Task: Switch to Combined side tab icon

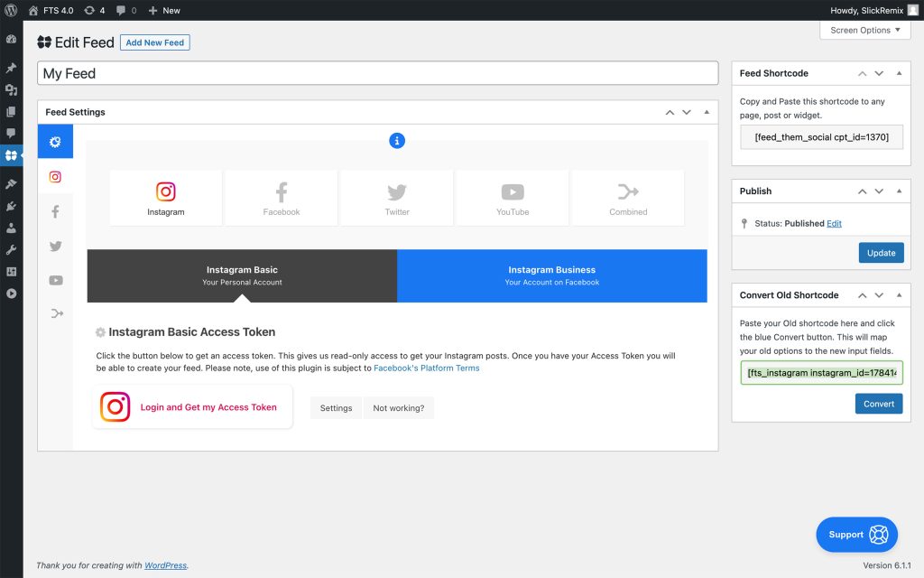Action: point(55,313)
